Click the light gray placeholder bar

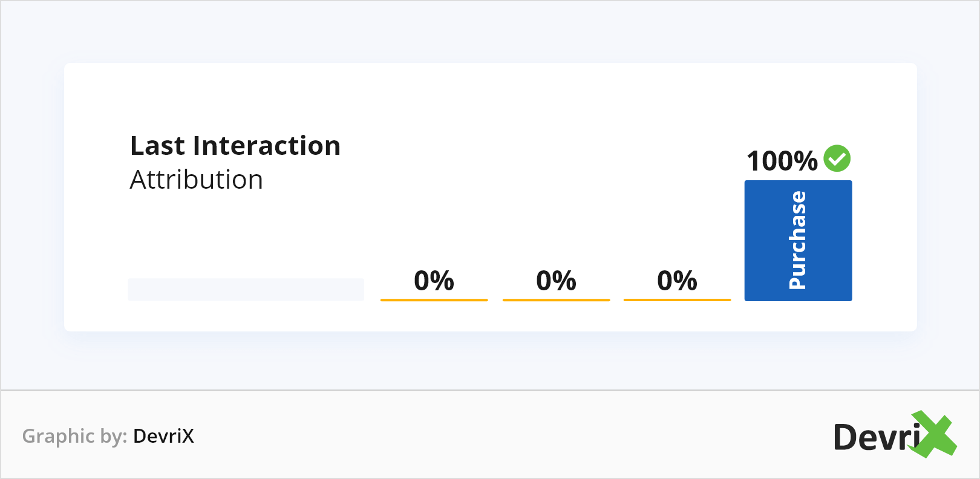click(x=246, y=289)
